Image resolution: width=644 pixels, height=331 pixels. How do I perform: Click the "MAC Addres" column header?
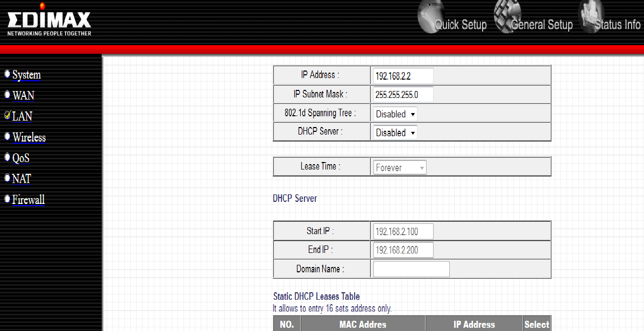tap(363, 325)
